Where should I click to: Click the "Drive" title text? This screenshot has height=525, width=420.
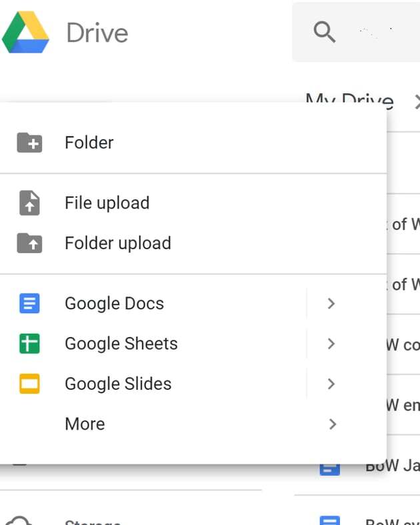click(x=97, y=32)
